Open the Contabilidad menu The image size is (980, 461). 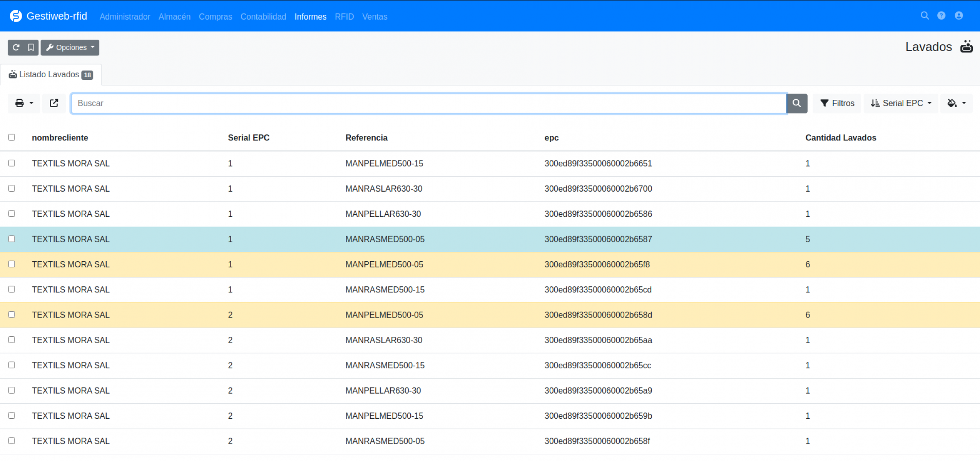[x=263, y=17]
